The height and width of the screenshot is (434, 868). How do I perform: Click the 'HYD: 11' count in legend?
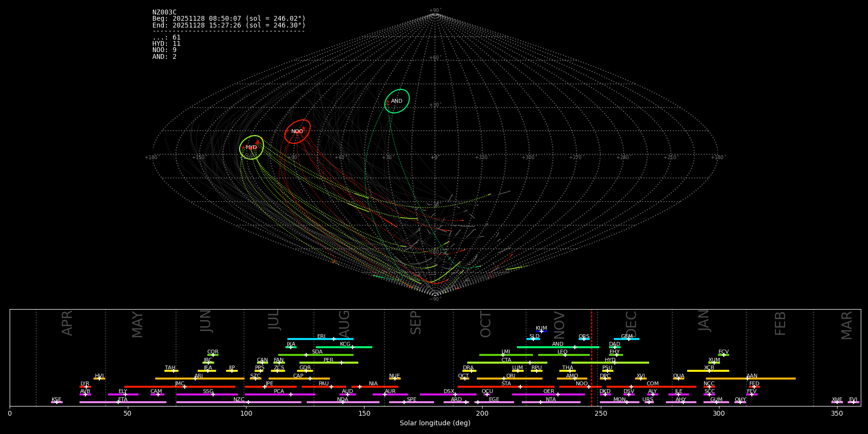(166, 44)
